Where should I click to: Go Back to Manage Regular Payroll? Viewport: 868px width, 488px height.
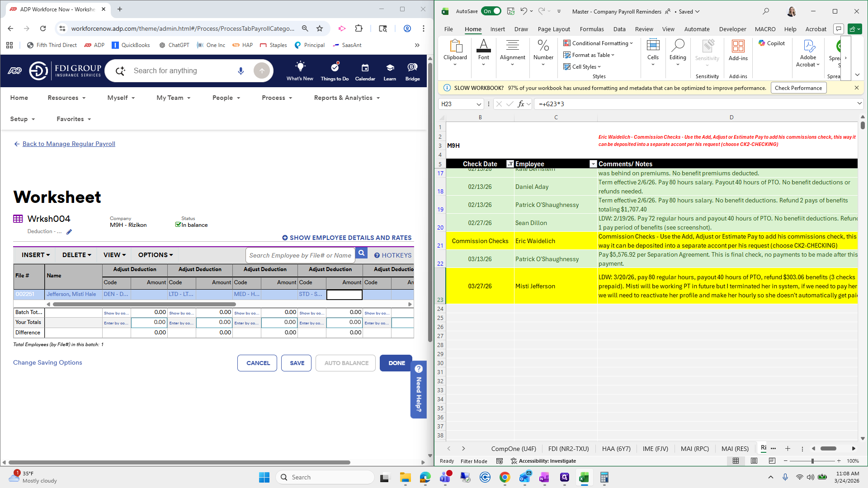click(69, 144)
